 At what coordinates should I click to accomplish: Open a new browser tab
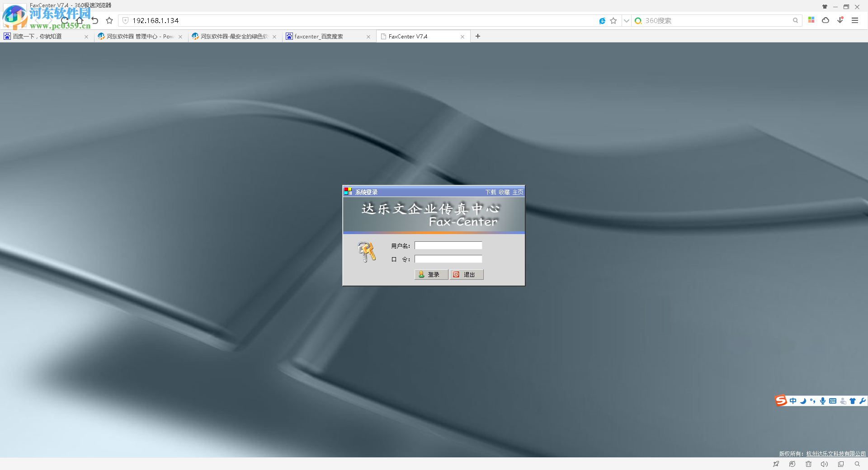pos(478,36)
